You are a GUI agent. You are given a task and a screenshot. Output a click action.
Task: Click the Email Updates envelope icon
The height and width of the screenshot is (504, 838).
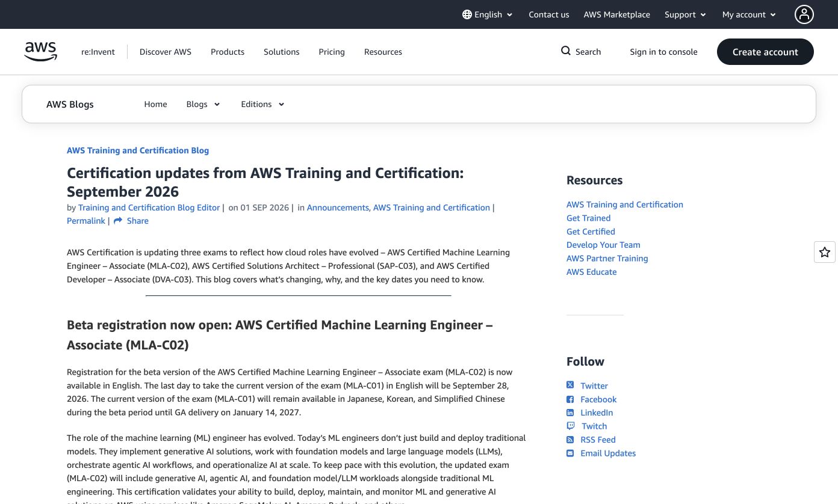click(x=570, y=453)
